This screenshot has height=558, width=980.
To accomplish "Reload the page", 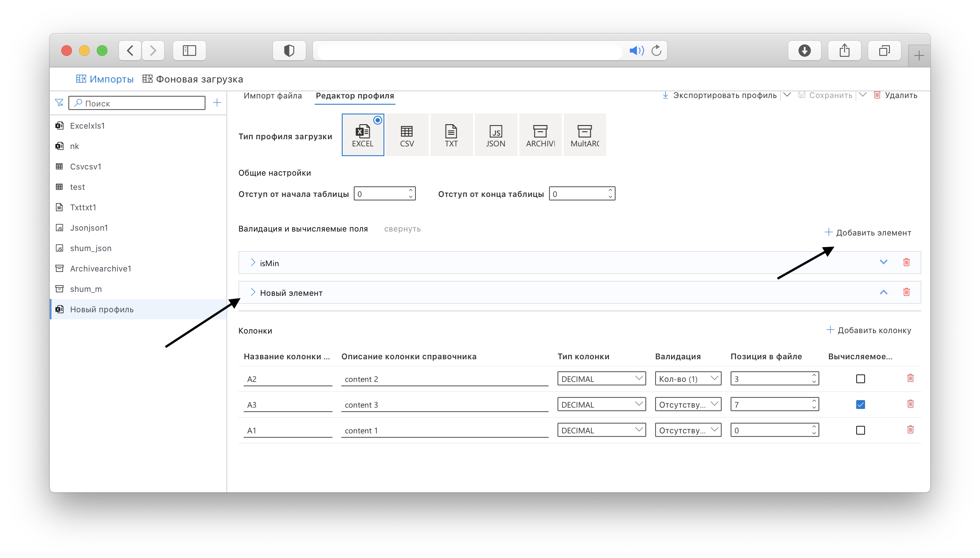I will coord(656,51).
